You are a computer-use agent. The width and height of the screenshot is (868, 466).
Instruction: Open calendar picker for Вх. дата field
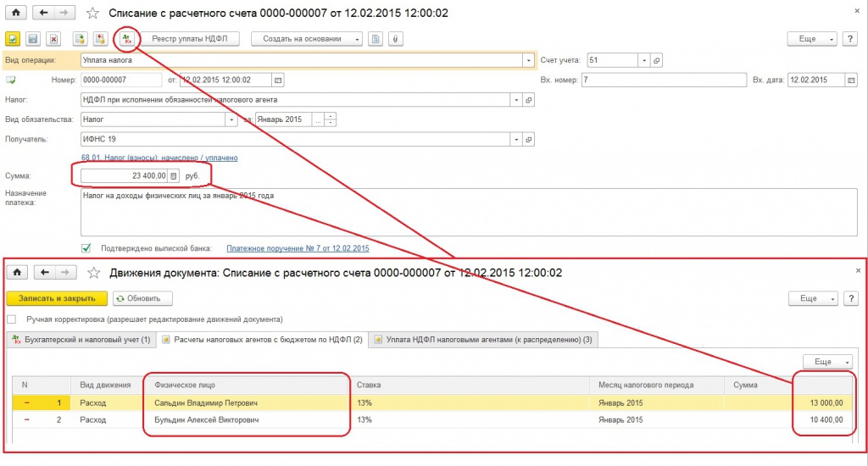click(x=851, y=80)
